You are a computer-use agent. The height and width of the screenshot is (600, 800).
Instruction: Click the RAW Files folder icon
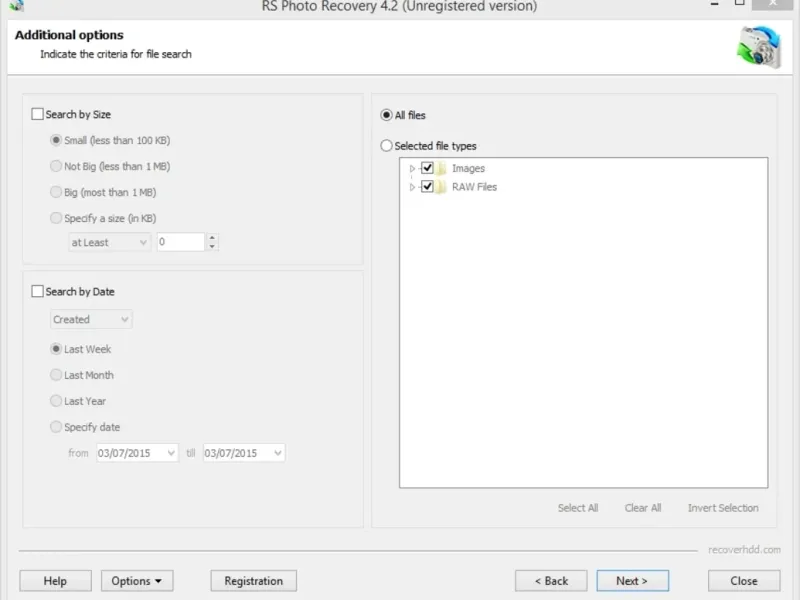pos(441,187)
